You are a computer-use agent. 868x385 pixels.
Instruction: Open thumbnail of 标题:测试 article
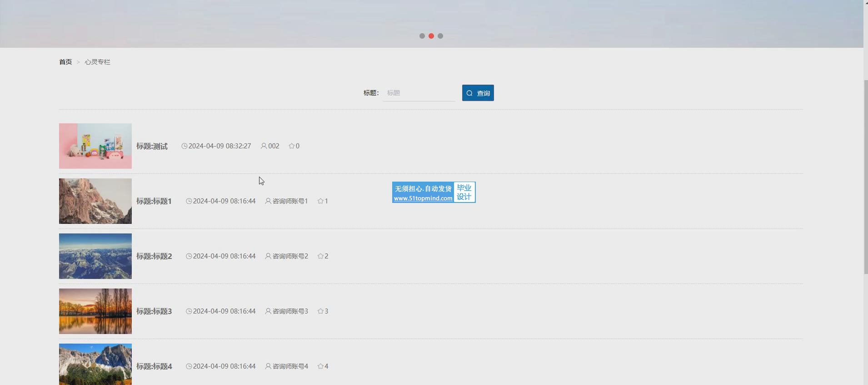[95, 146]
